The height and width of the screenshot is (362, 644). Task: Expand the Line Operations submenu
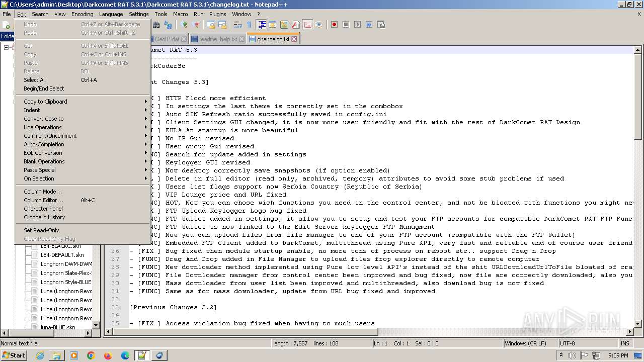point(83,127)
